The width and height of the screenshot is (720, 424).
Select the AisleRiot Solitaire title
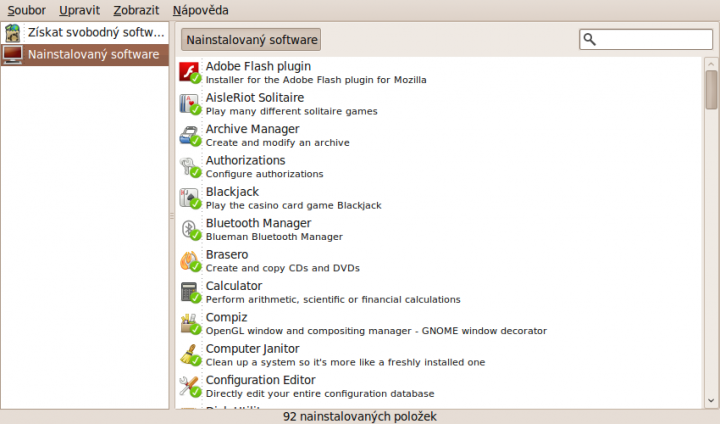pyautogui.click(x=255, y=97)
